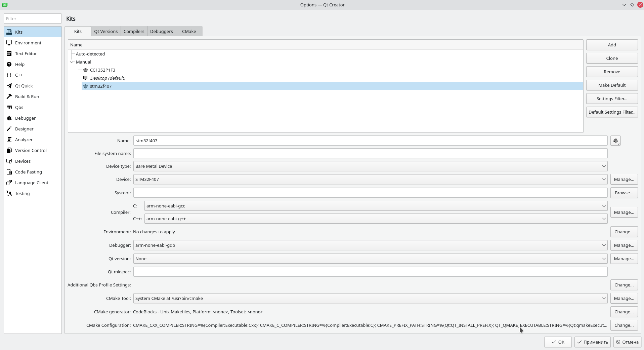Image resolution: width=644 pixels, height=350 pixels.
Task: Open the Device type dropdown
Action: pyautogui.click(x=370, y=166)
